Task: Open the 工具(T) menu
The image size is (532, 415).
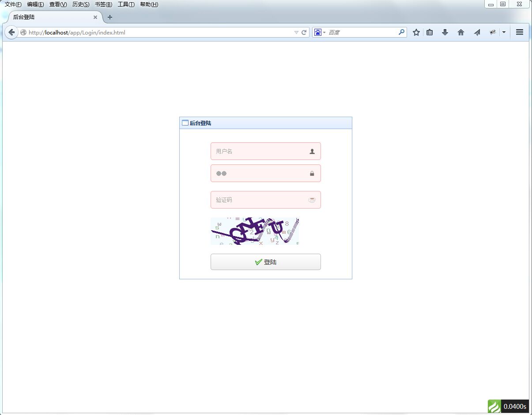Action: pyautogui.click(x=126, y=4)
